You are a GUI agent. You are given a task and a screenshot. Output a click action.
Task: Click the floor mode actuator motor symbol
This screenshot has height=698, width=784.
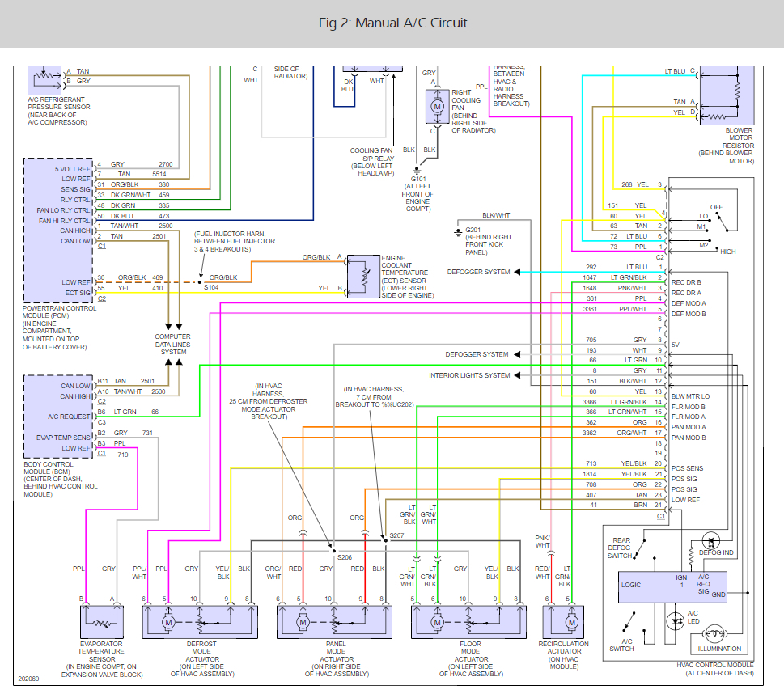(437, 623)
